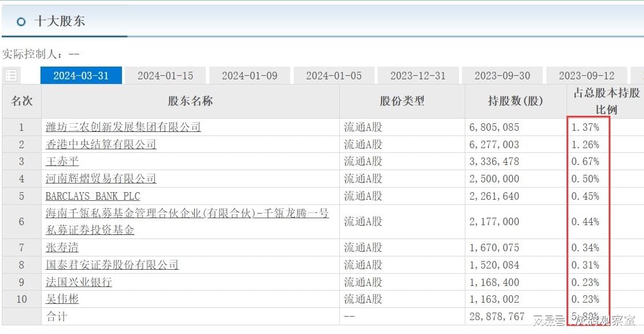Screen dimensions: 644x334
Task: Click the 0.50% holding ratio
Action: 585,179
